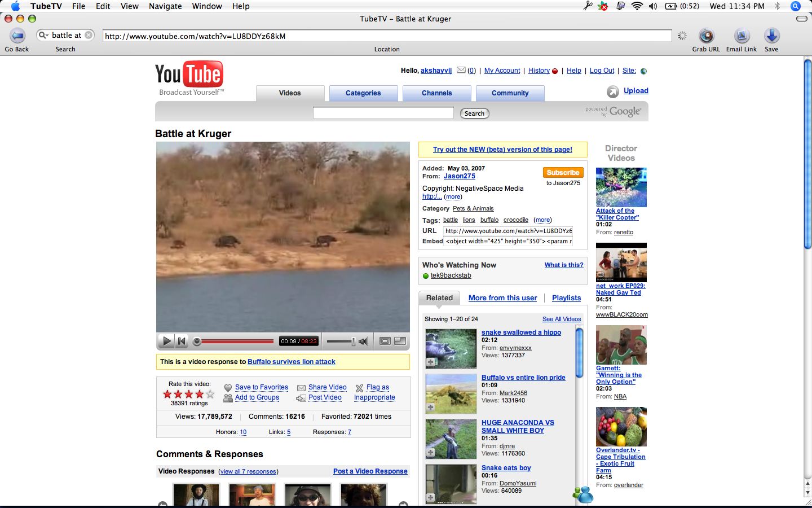Switch player to small view mode
812x508 pixels.
pos(385,341)
